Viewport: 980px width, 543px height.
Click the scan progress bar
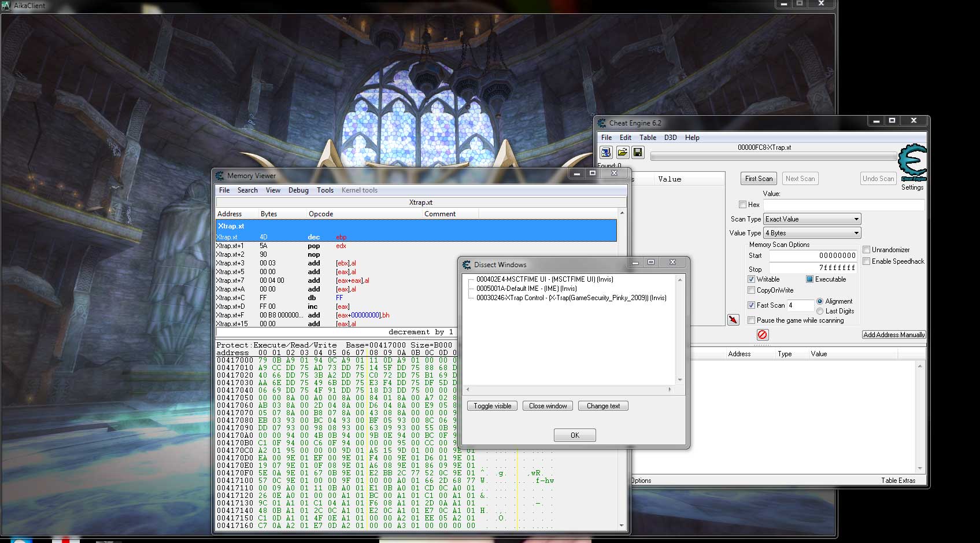coord(774,156)
